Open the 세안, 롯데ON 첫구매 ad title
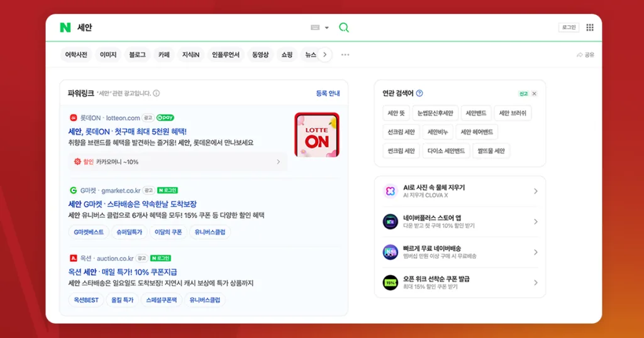644x338 pixels. point(127,132)
